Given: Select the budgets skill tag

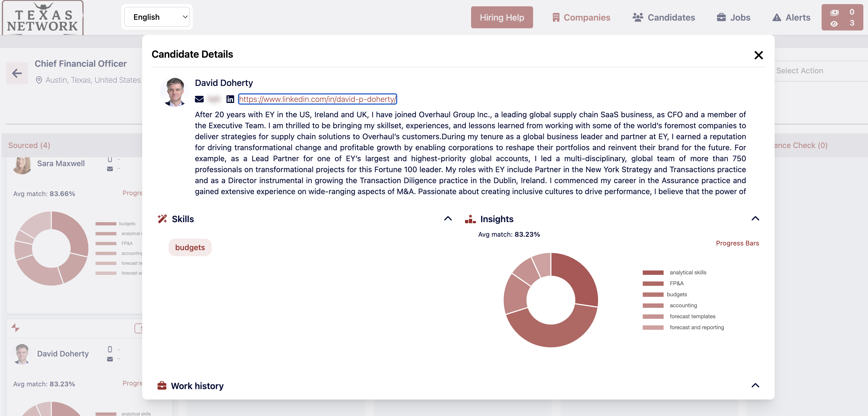Looking at the screenshot, I should pyautogui.click(x=190, y=247).
